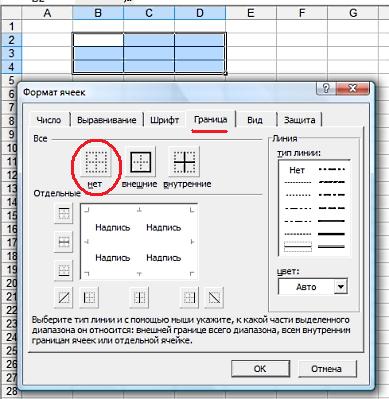
Task: Switch to the 'Вид' tab
Action: (x=255, y=120)
